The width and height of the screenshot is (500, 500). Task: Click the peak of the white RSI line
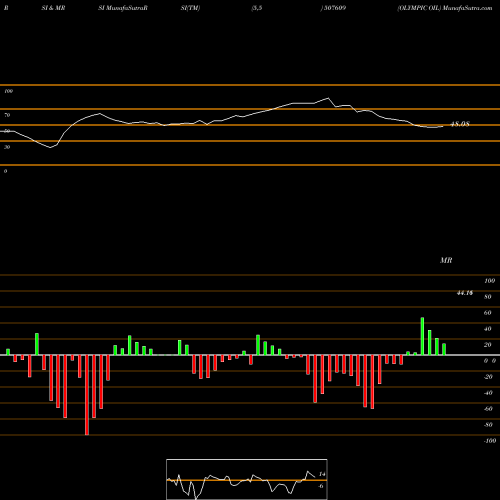click(328, 98)
